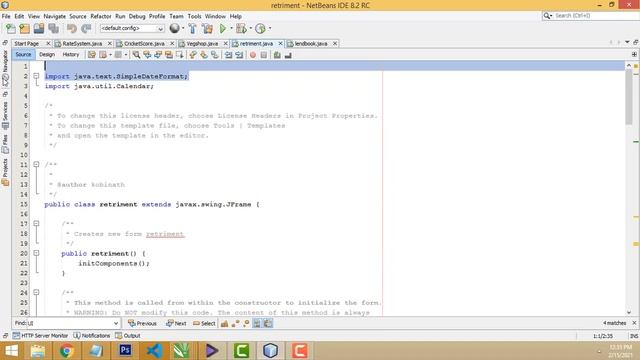The image size is (640, 360).
Task: Open the Notifications panel
Action: (92, 336)
